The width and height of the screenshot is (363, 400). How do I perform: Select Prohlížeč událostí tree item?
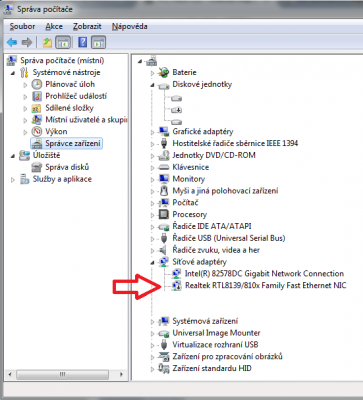(x=76, y=96)
